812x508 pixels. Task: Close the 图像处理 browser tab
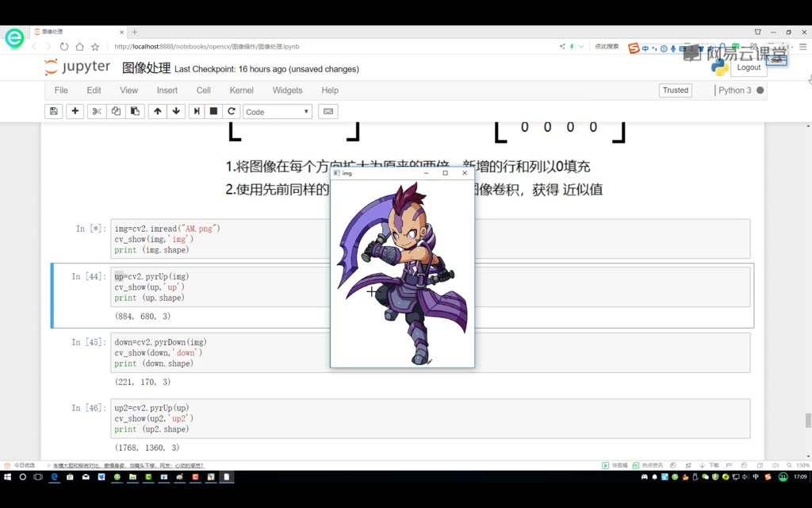coord(121,32)
